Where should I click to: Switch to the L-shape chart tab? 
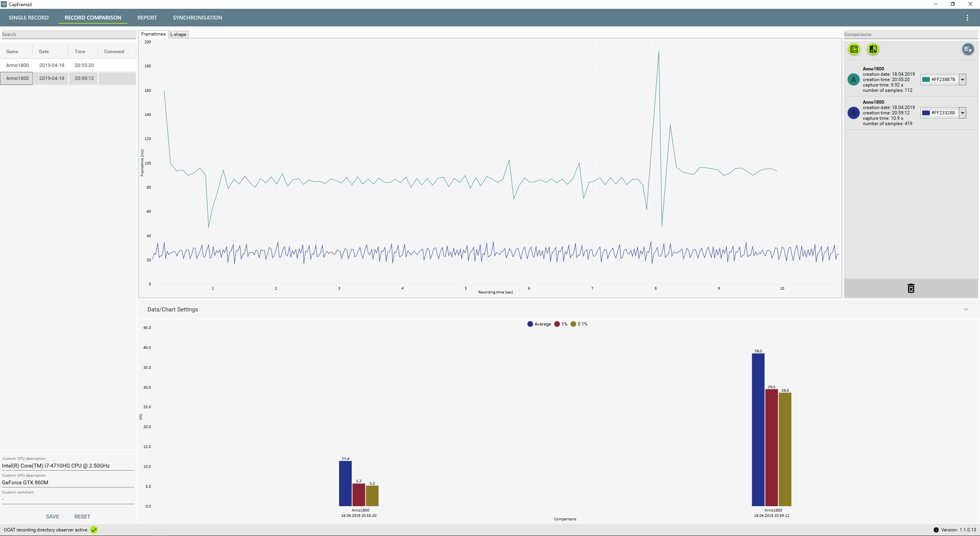tap(178, 34)
